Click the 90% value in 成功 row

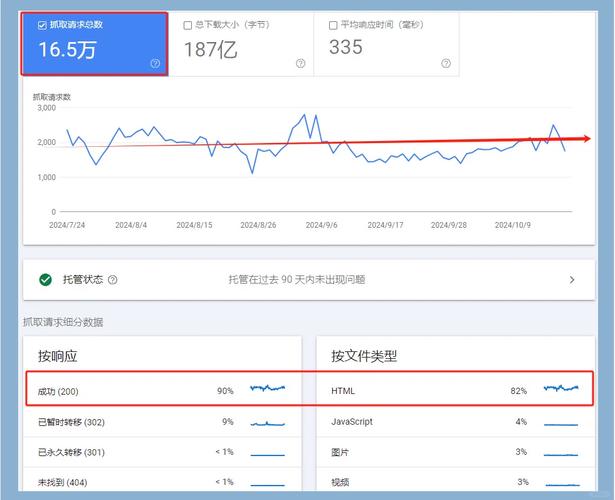225,391
